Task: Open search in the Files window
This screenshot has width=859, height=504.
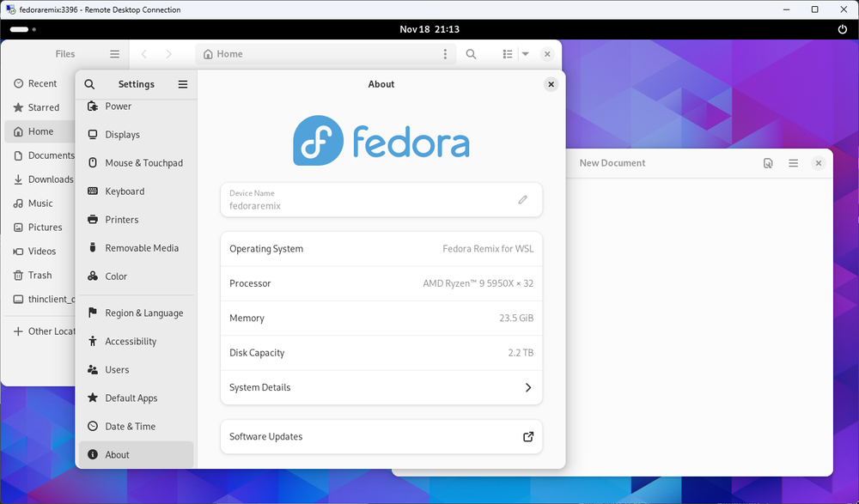Action: [470, 53]
